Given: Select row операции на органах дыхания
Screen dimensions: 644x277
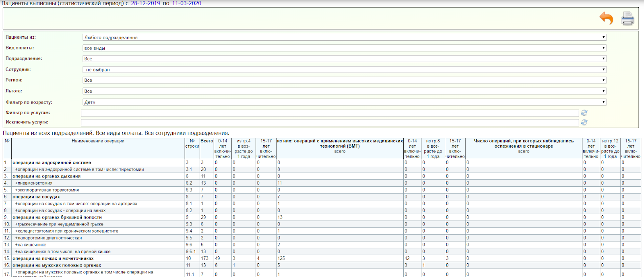Looking at the screenshot, I should click(46, 176).
